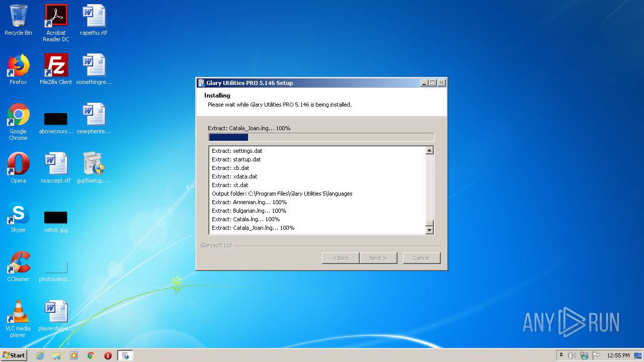644x362 pixels.
Task: Open the Recycle Bin desktop icon
Action: tap(18, 20)
